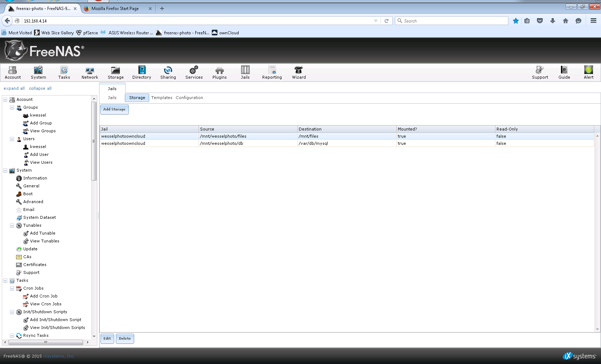
Task: Click Firefox home icon in toolbar
Action: [x=566, y=21]
